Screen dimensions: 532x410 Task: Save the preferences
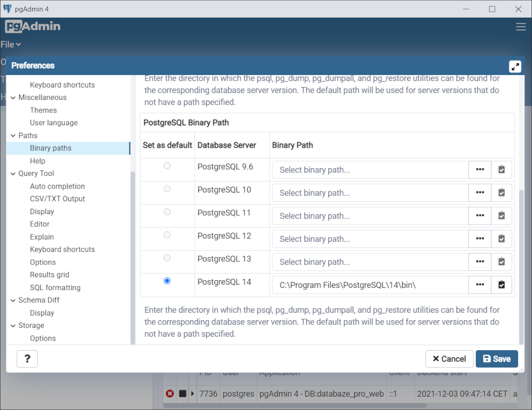pos(496,359)
